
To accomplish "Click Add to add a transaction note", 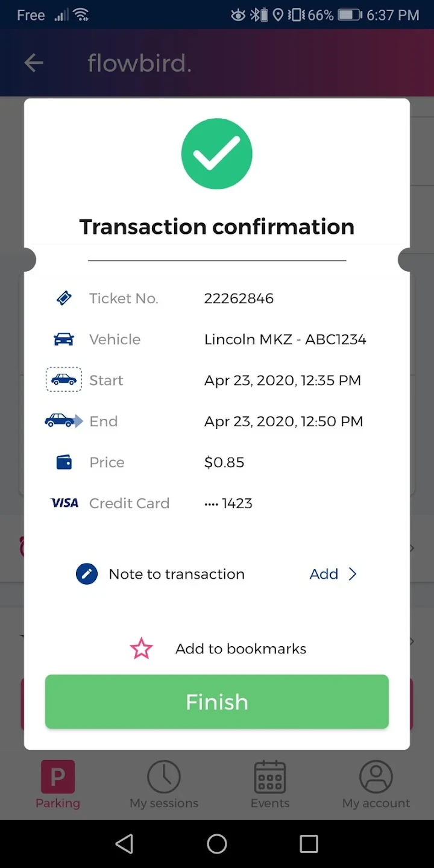I will tap(324, 574).
